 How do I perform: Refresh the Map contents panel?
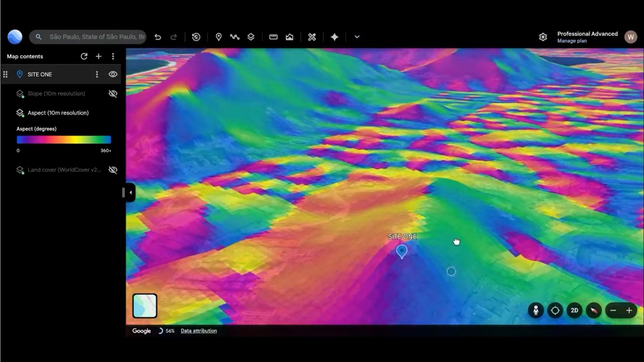pos(84,56)
